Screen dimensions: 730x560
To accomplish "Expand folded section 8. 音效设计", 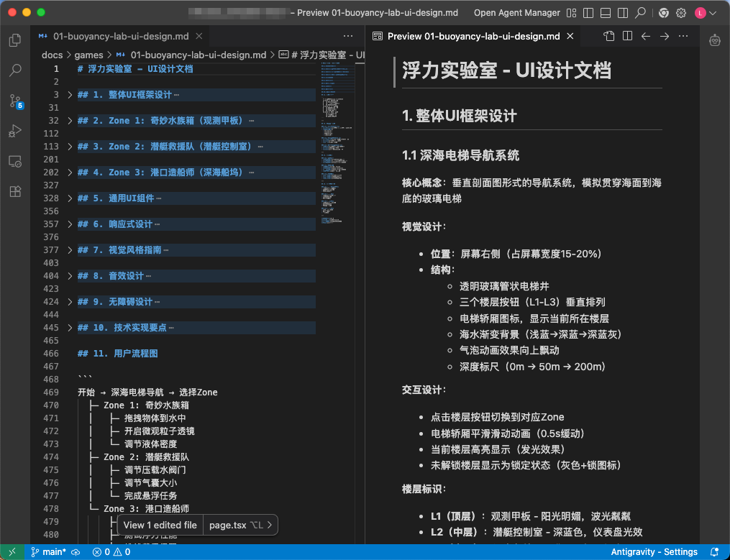I will pos(69,276).
